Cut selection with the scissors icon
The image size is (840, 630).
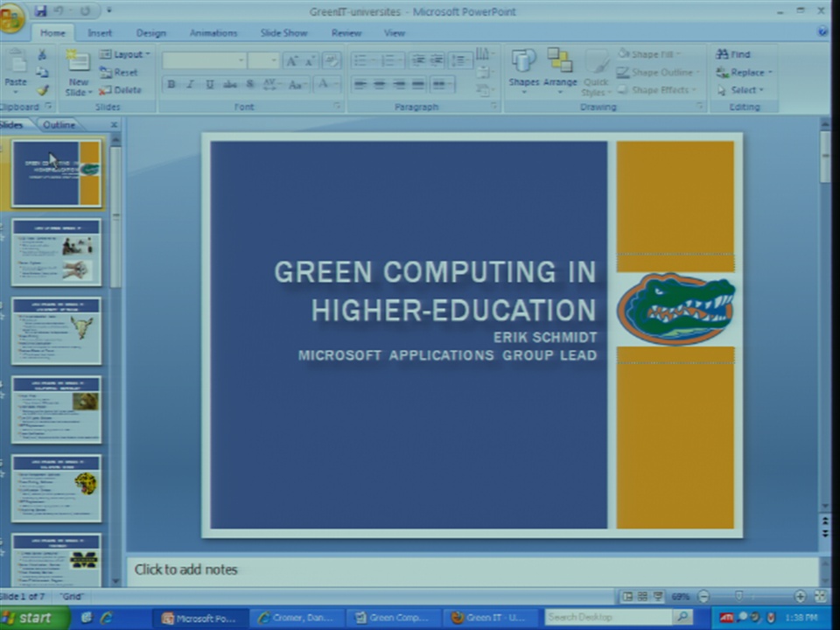(42, 54)
